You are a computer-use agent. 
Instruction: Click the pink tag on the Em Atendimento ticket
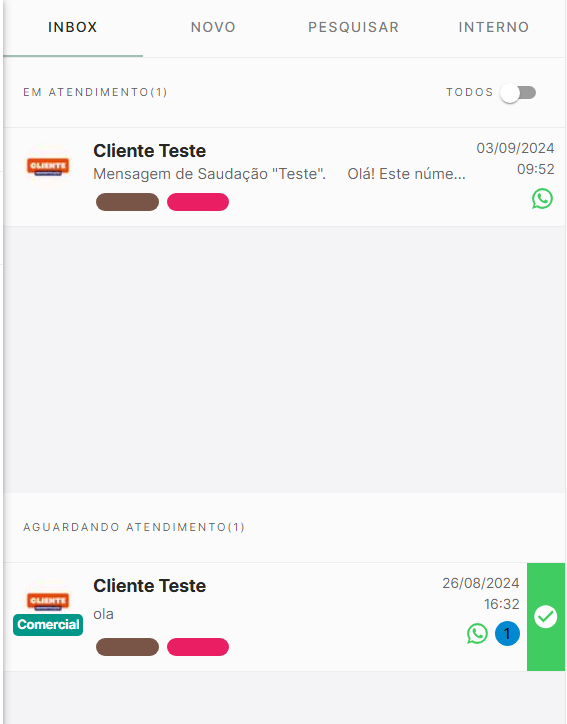point(198,202)
